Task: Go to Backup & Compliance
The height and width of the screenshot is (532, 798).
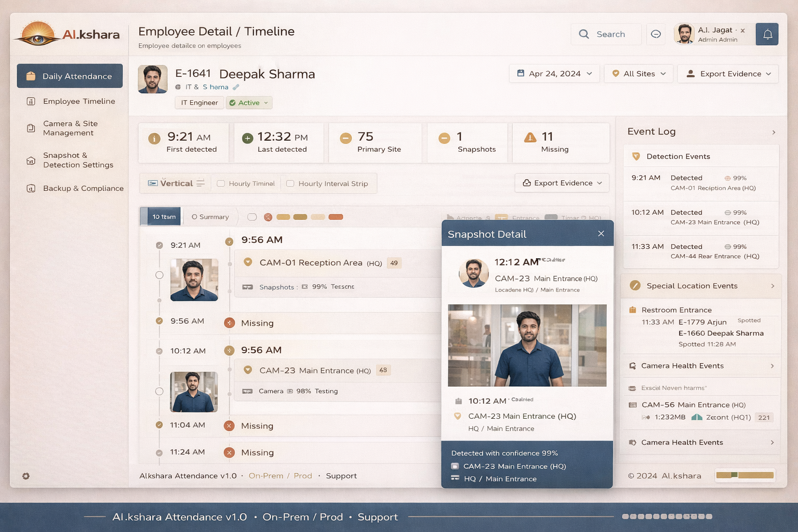Action: tap(75, 188)
